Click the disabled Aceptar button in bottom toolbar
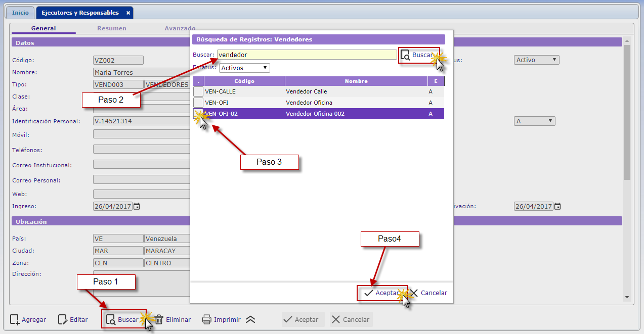Viewport: 644px width, 334px height. pos(303,319)
